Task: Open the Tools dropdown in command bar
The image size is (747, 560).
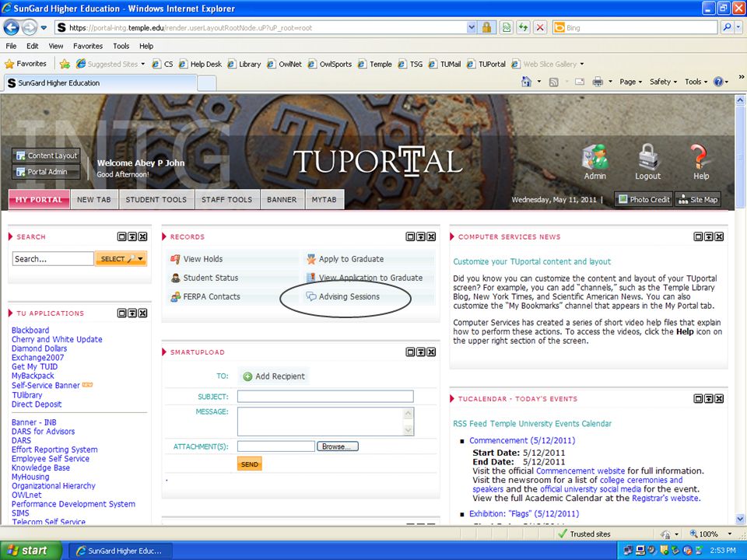Action: pyautogui.click(x=696, y=82)
